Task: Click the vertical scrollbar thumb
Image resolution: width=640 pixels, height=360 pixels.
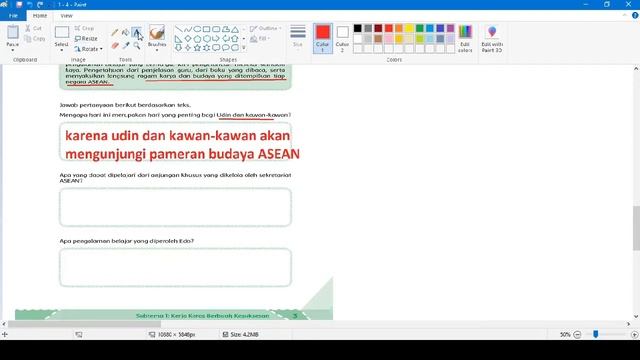Action: tap(636, 228)
